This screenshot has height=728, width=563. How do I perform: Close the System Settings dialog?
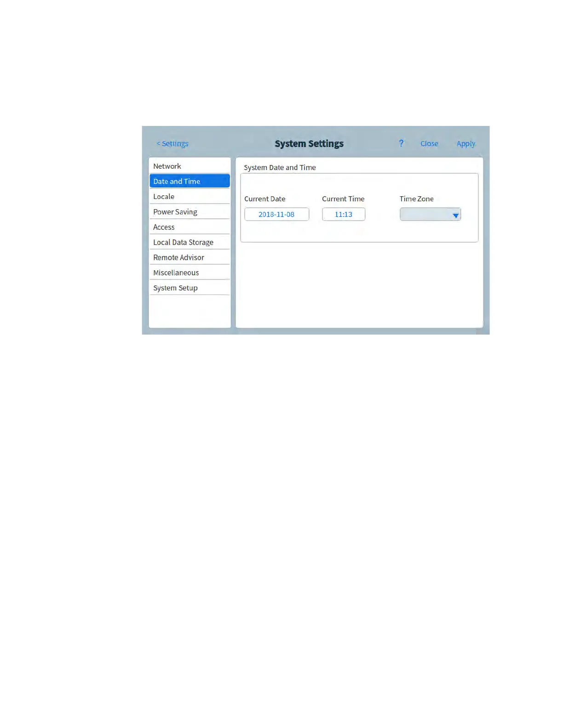pos(429,143)
